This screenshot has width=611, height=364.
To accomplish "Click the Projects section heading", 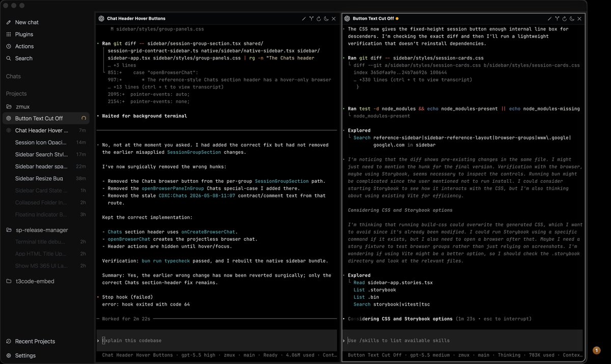I will tap(16, 94).
